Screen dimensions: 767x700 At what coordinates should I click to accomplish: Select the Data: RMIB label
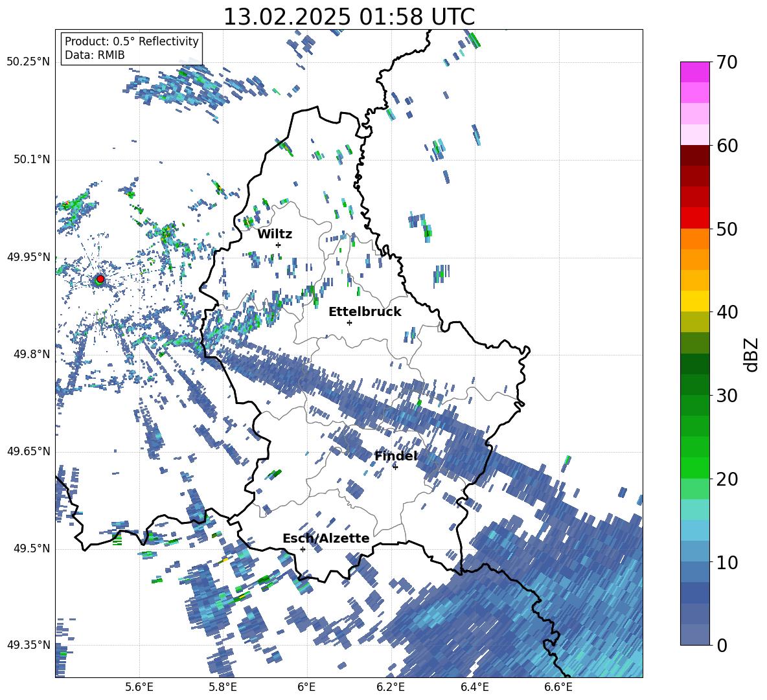point(95,55)
